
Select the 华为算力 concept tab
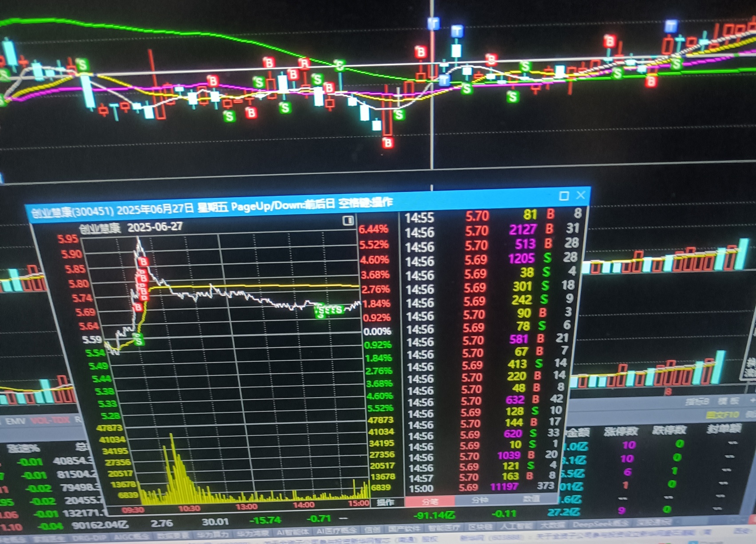tap(213, 534)
